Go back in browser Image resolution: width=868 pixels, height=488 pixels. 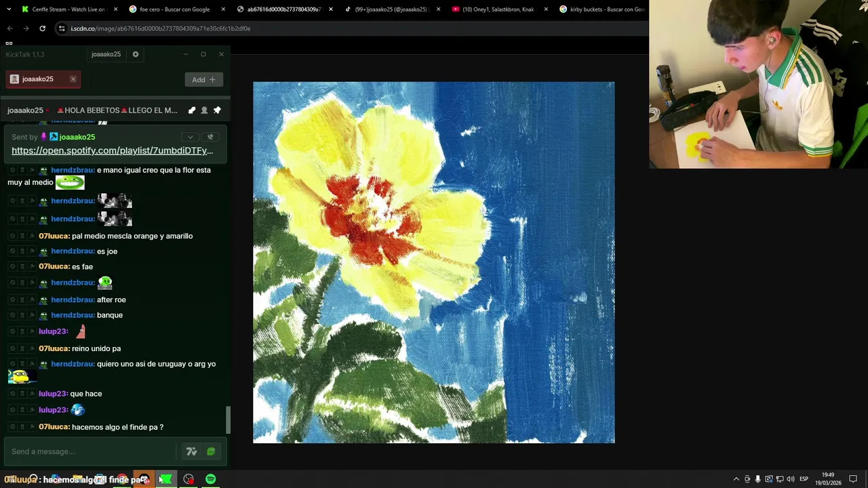[x=9, y=28]
